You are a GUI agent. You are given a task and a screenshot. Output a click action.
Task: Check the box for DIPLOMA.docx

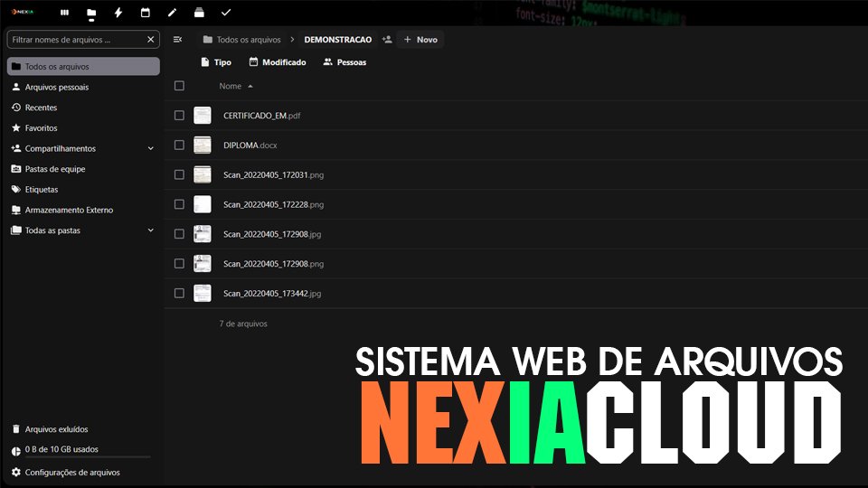(x=179, y=145)
